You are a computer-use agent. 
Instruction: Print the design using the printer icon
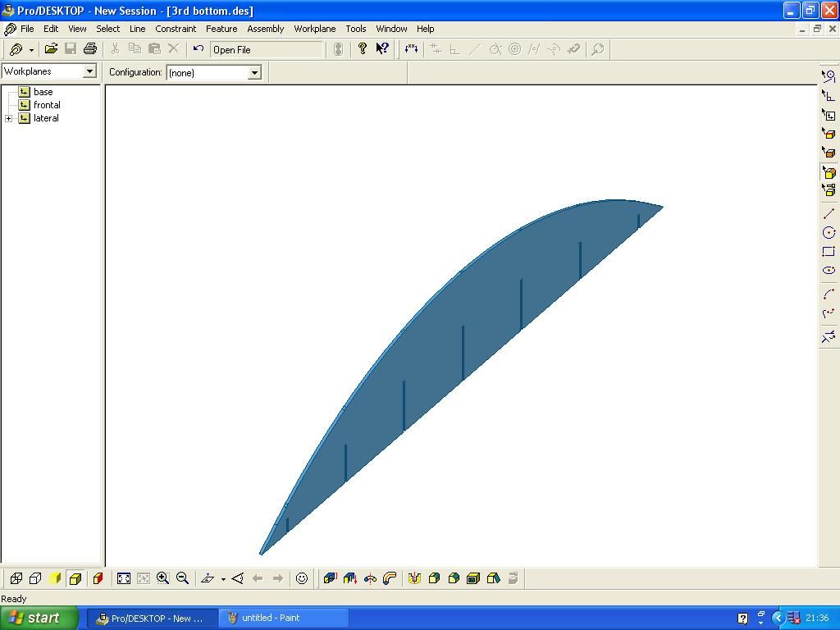point(90,49)
